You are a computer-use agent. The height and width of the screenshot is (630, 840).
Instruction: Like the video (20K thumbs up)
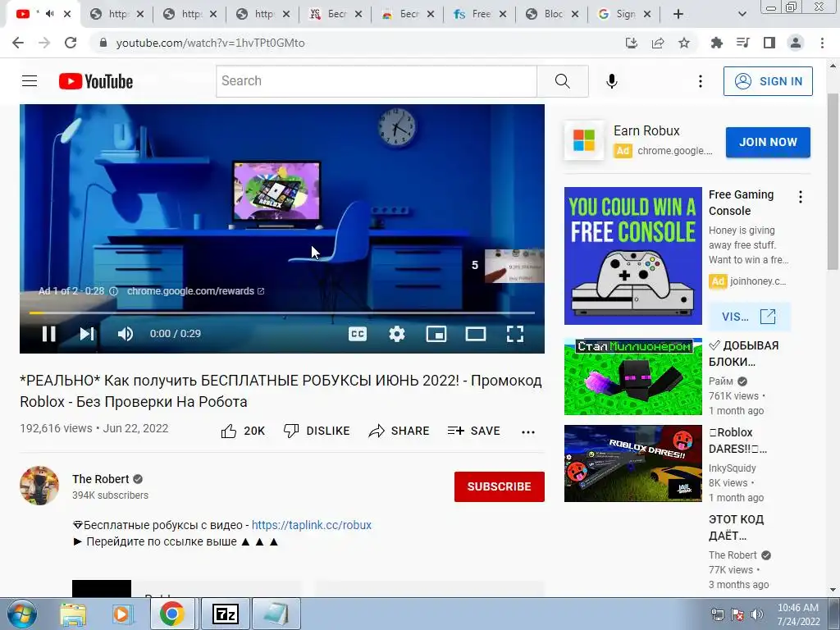tap(243, 431)
